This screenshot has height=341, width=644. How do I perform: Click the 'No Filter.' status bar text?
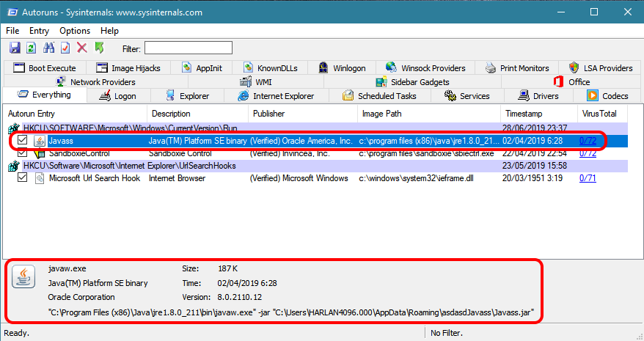click(447, 333)
